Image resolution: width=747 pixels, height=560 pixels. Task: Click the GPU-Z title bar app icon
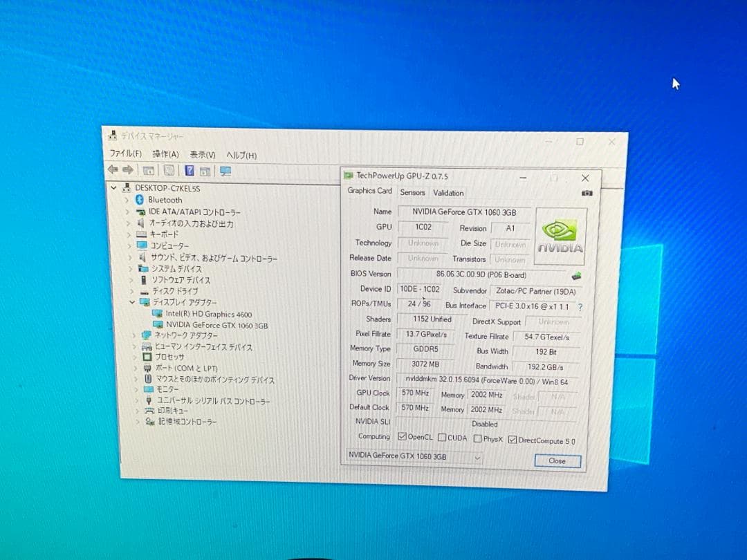pyautogui.click(x=349, y=175)
